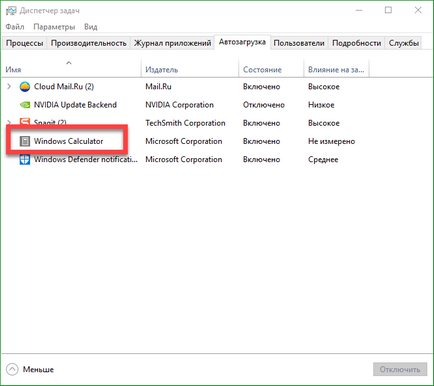The width and height of the screenshot is (434, 386).
Task: Switch to the Пользователи tab
Action: (299, 43)
